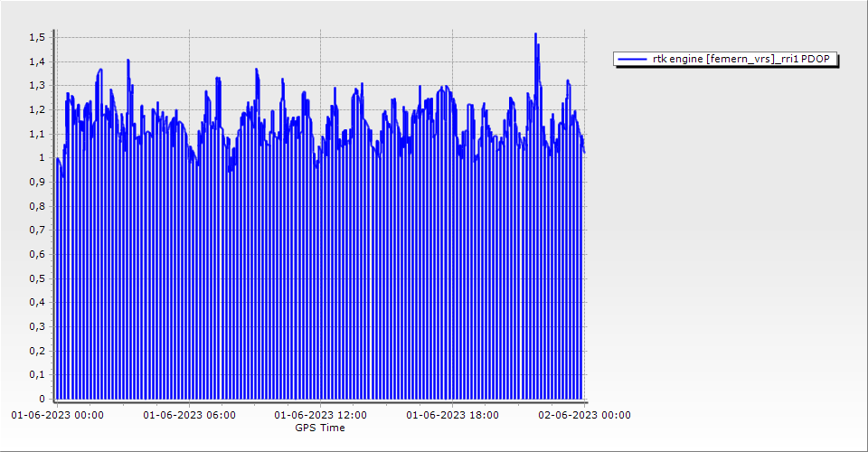Click the '1' tick label on the Y axis
The image size is (868, 452).
click(x=42, y=158)
